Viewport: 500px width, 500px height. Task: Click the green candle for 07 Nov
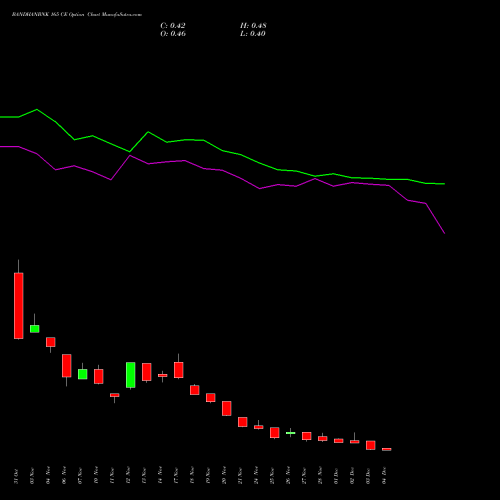[83, 374]
